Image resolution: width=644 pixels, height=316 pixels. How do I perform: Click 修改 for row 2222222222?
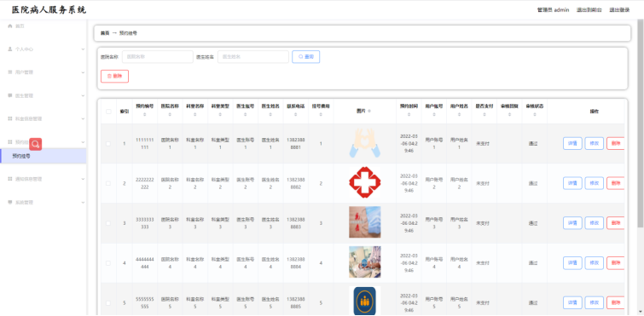point(595,183)
